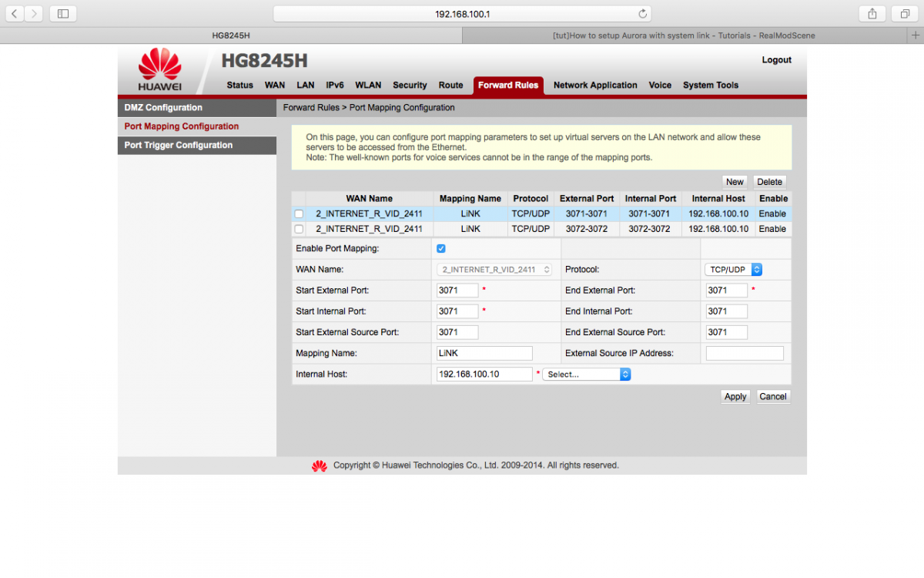Select the Forward Rules tab
924x578 pixels.
(508, 86)
